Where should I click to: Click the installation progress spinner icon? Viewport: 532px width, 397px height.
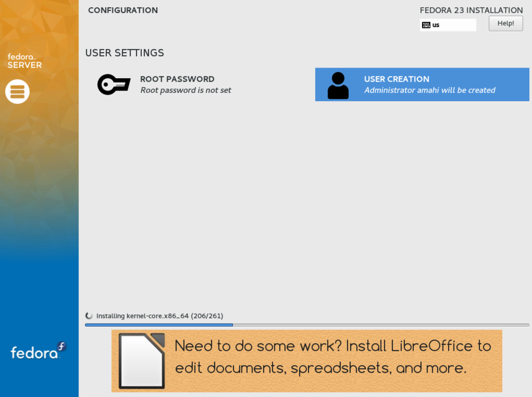(89, 316)
